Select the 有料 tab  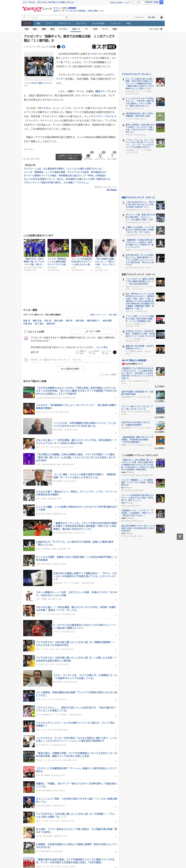tap(128, 24)
